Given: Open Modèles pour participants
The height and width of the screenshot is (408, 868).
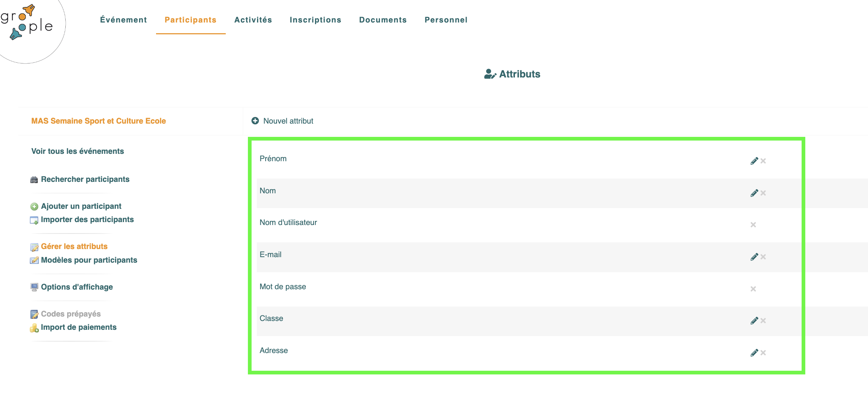Looking at the screenshot, I should click(89, 260).
